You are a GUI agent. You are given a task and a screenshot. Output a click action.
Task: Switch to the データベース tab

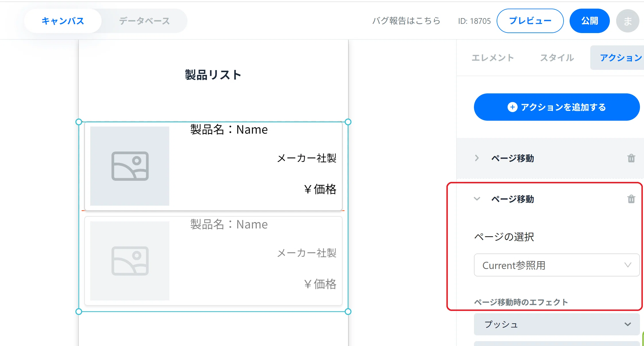[144, 21]
